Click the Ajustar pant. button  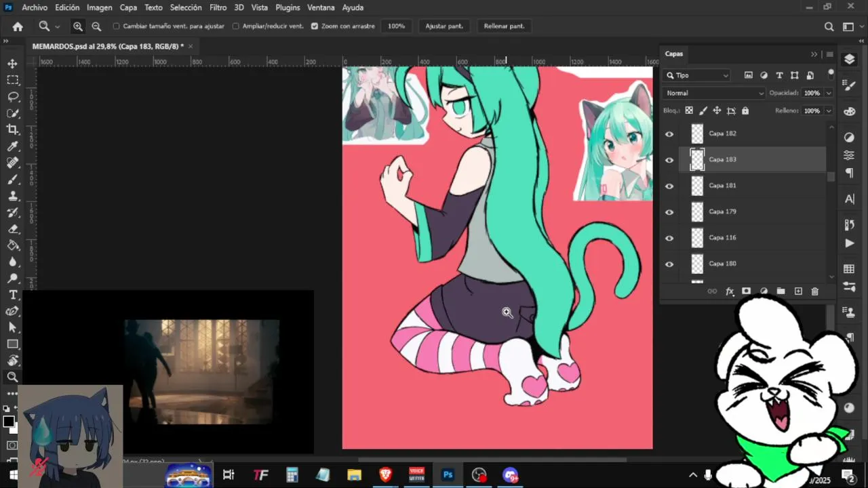pos(444,26)
